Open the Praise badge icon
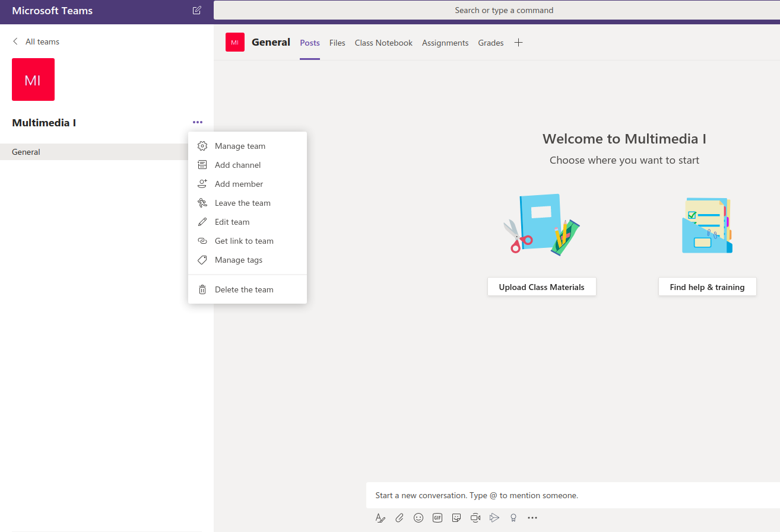The height and width of the screenshot is (532, 780). (513, 518)
